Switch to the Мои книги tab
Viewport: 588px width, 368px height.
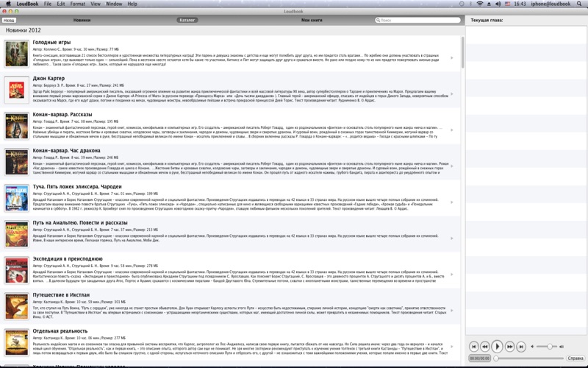pyautogui.click(x=312, y=21)
